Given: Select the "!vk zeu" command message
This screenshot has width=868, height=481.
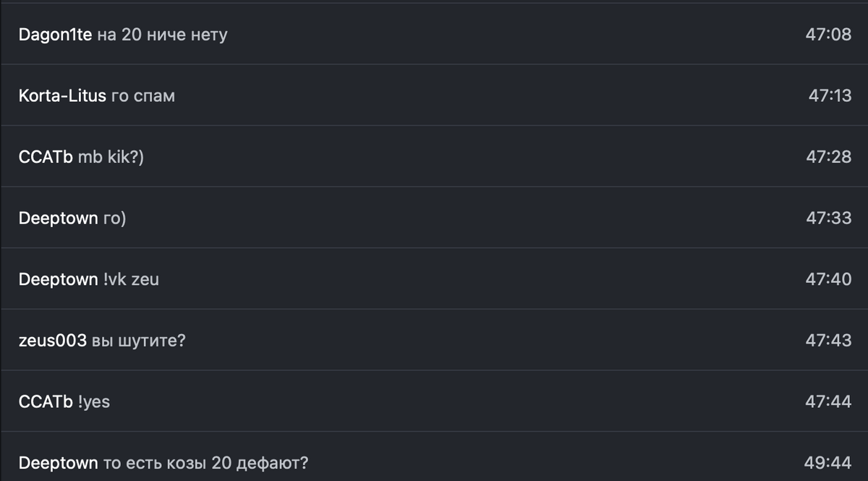Looking at the screenshot, I should [131, 279].
